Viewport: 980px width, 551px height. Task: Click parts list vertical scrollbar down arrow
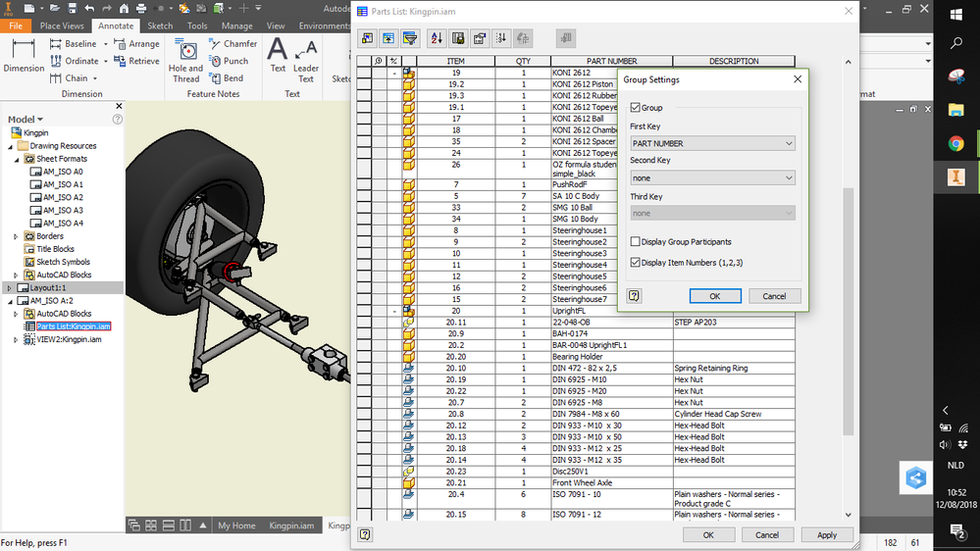click(x=849, y=515)
